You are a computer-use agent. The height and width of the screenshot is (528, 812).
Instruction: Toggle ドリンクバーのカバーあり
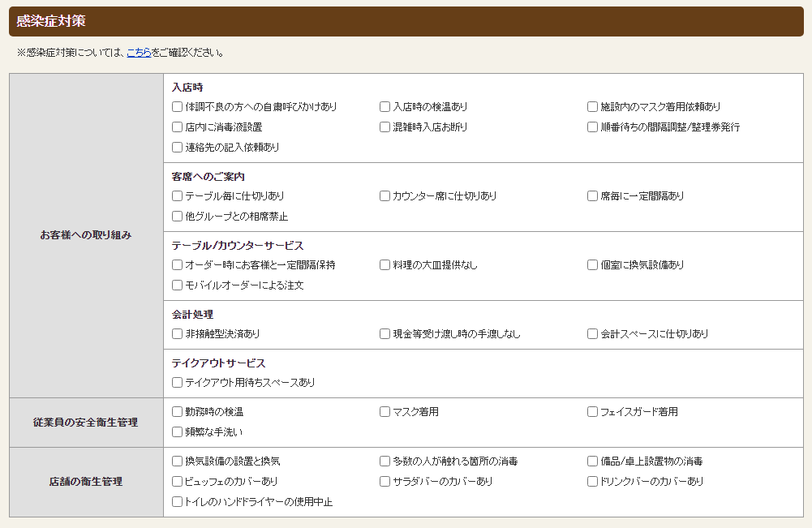(x=592, y=481)
